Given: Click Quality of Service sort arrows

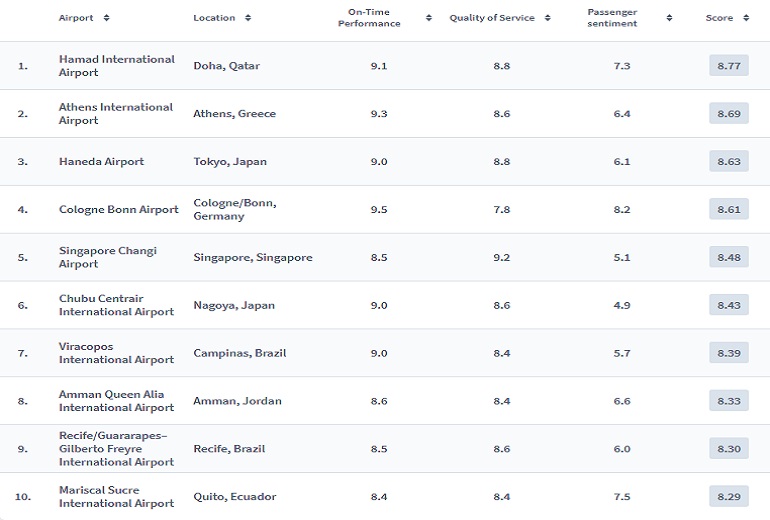Looking at the screenshot, I should coord(548,18).
